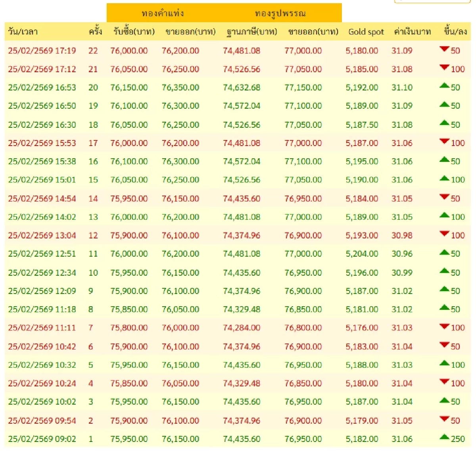The width and height of the screenshot is (476, 453).
Task: Click Gold spot value 5,204.00
Action: pos(362,254)
